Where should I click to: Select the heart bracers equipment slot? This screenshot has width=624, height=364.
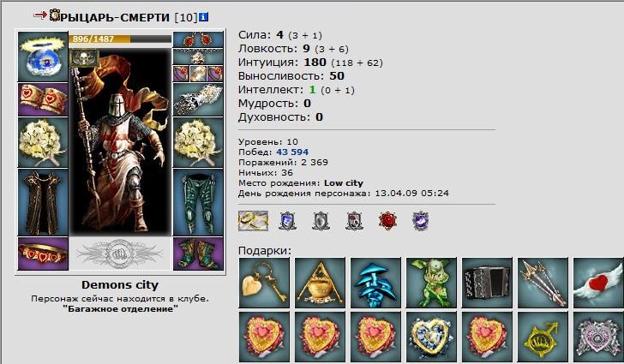(x=43, y=99)
